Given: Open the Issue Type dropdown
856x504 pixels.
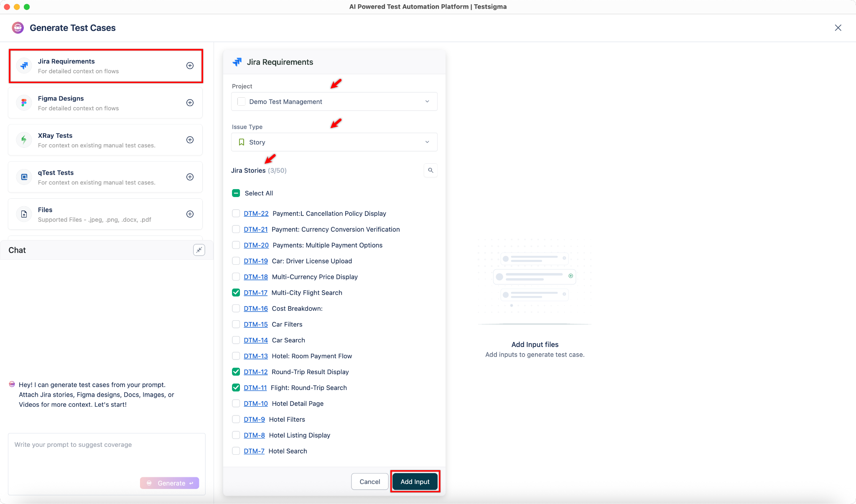Looking at the screenshot, I should pyautogui.click(x=334, y=142).
